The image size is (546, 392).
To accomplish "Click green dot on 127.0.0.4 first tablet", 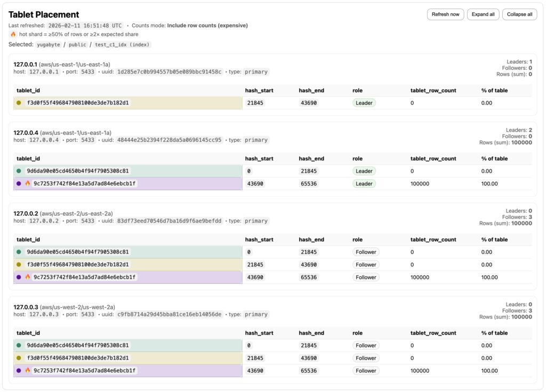I will pos(19,171).
